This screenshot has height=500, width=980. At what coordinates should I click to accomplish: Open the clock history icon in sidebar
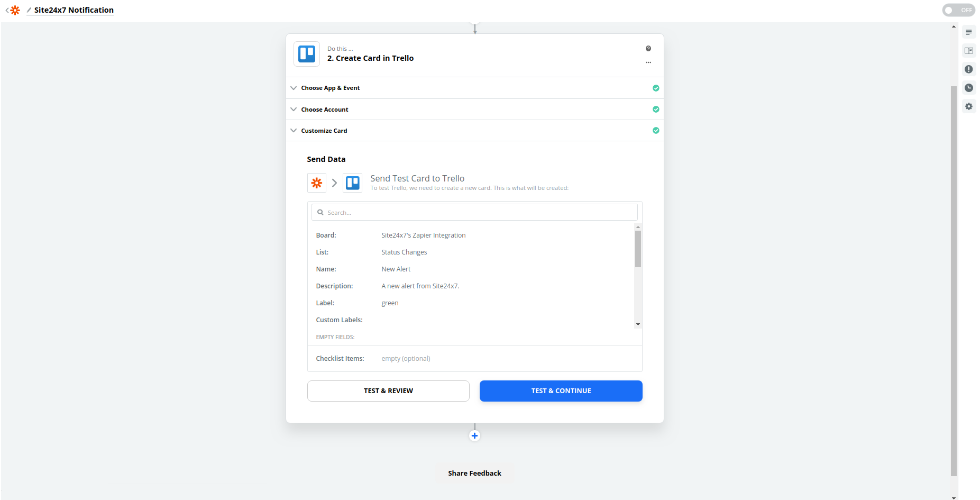pyautogui.click(x=968, y=88)
